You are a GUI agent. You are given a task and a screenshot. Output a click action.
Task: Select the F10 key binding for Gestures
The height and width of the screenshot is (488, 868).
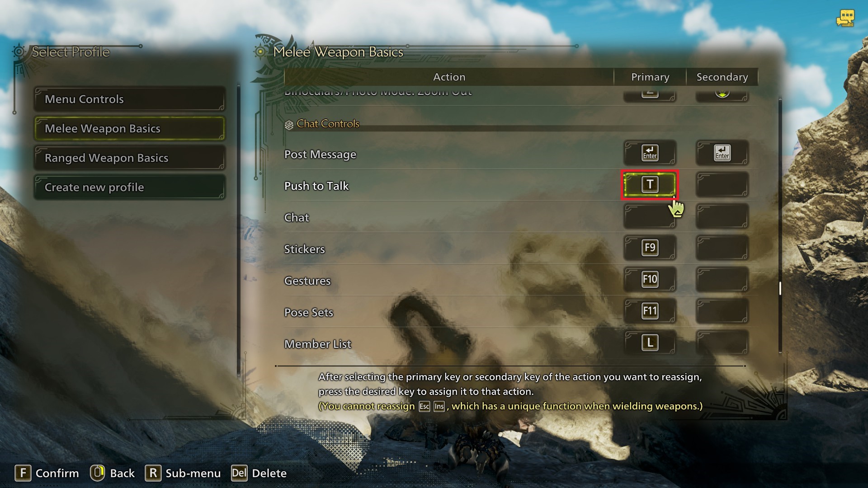(x=650, y=279)
